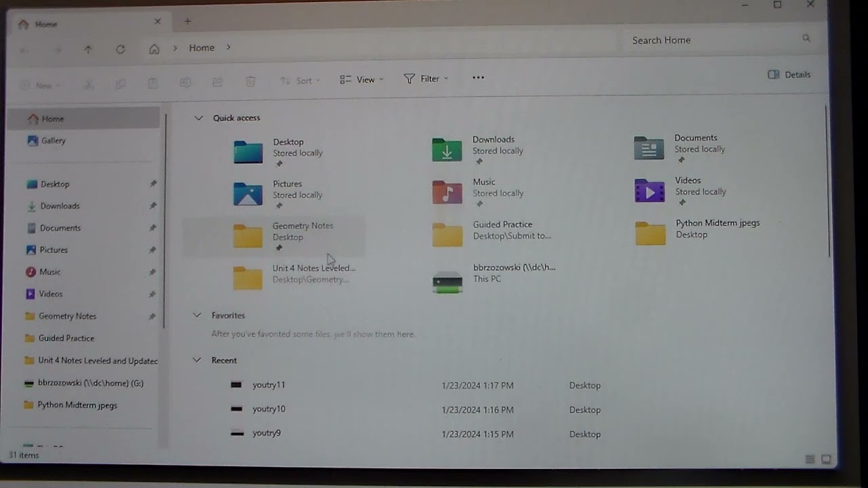Select bbrzozowski (G:) drive in sidebar
The width and height of the screenshot is (868, 488).
click(x=83, y=383)
